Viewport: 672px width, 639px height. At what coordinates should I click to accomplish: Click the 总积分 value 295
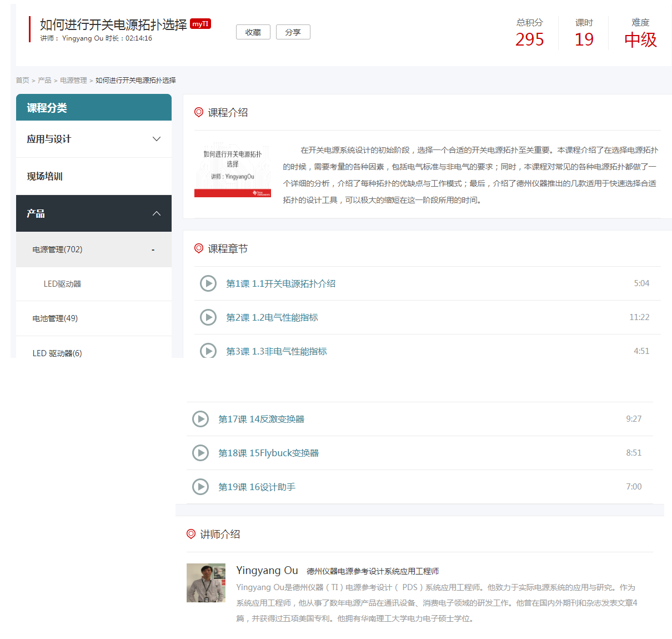(x=529, y=39)
